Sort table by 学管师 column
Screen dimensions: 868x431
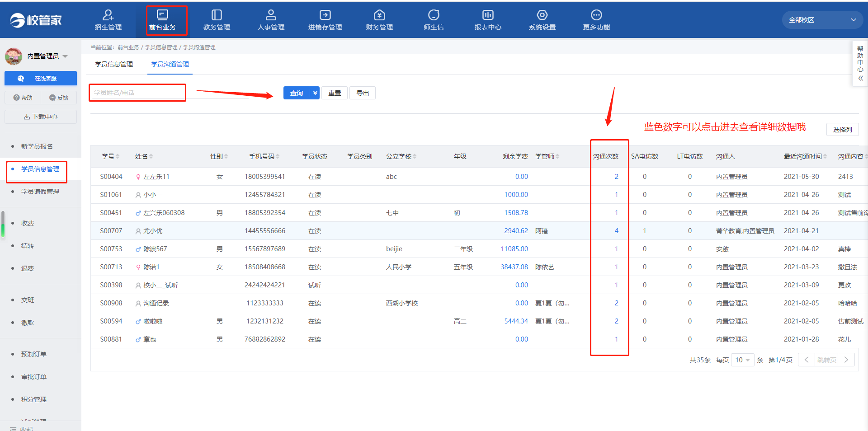[x=557, y=156]
